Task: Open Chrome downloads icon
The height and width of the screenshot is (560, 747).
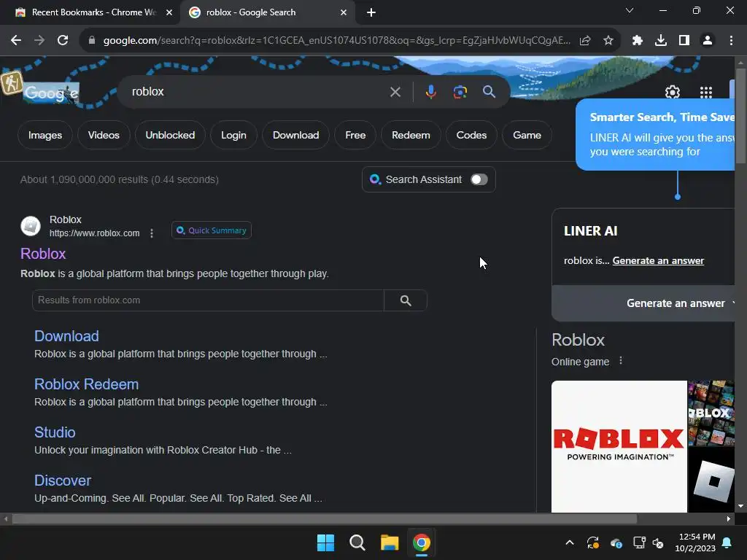Action: [661, 41]
